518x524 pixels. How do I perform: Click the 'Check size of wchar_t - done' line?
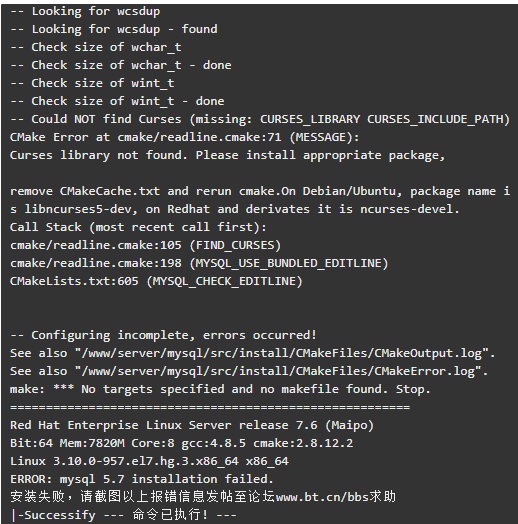point(121,66)
